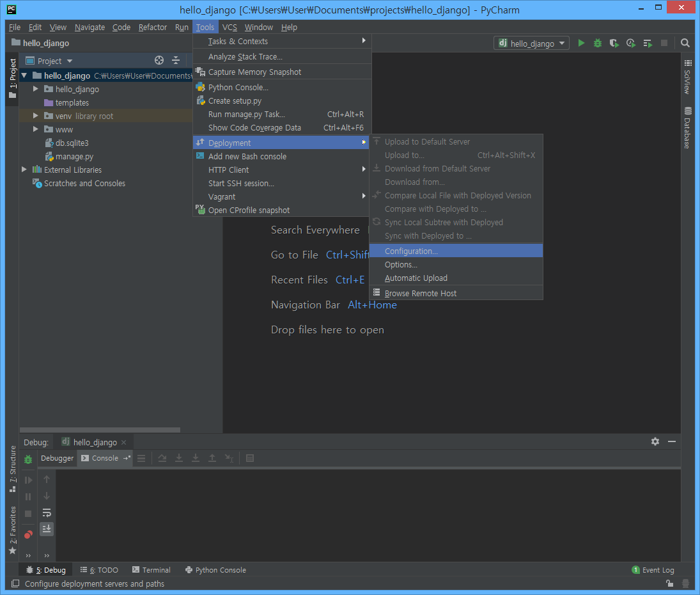Select db.sqlite3 in the project tree
This screenshot has height=595, width=700.
[x=72, y=143]
